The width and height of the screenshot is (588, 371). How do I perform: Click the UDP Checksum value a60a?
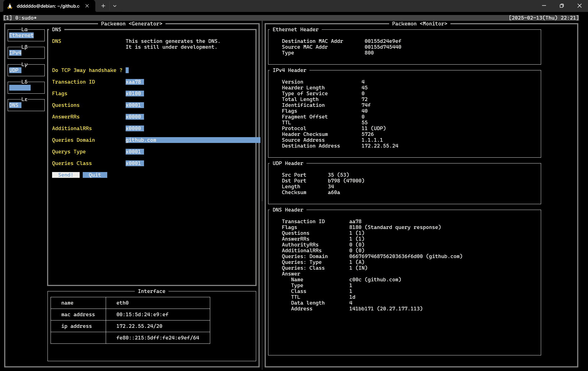pos(334,193)
